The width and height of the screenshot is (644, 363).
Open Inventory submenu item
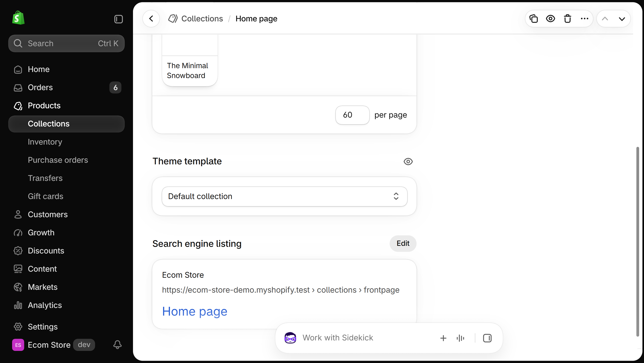click(66, 142)
